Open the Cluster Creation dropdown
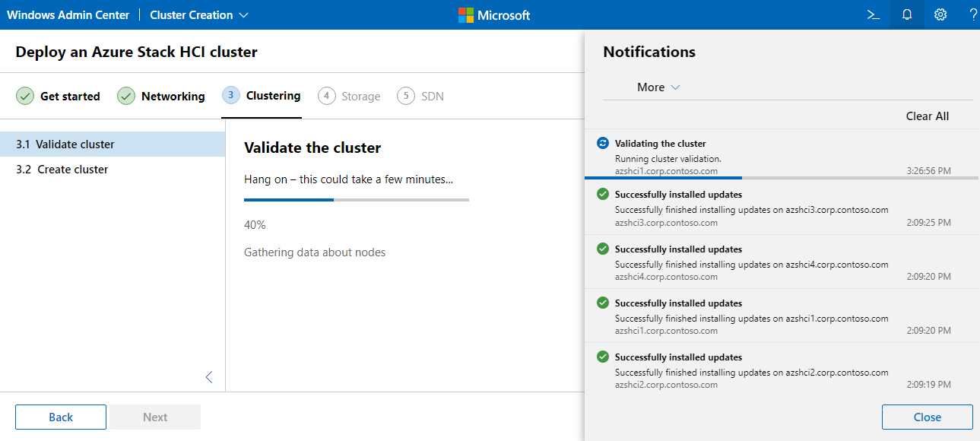 click(199, 14)
